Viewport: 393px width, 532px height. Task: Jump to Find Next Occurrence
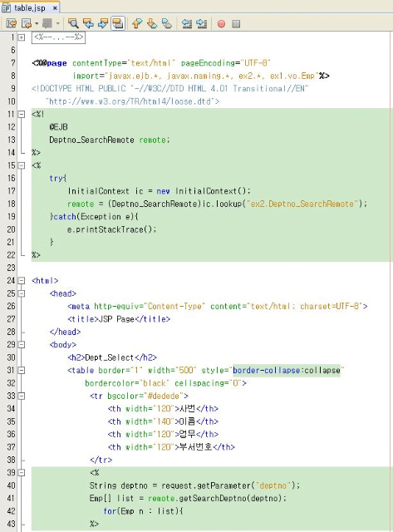point(103,23)
